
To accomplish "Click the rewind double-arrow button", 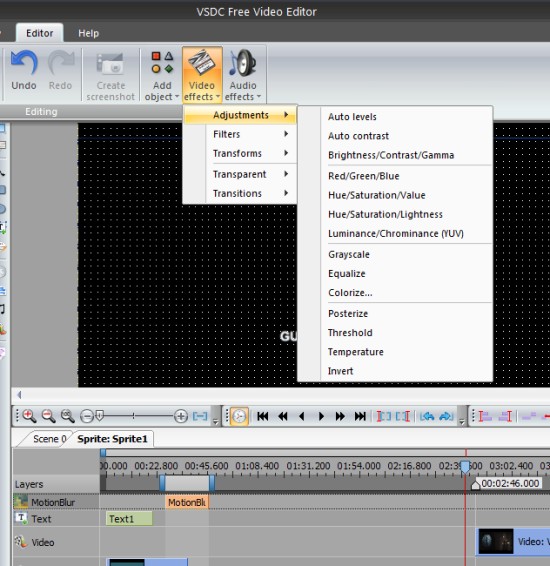I will point(283,416).
